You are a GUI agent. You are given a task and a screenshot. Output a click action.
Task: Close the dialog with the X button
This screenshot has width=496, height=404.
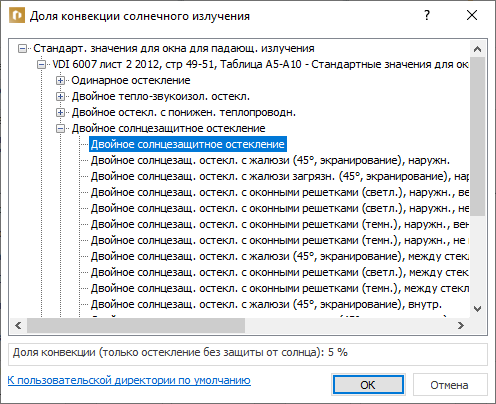pos(472,15)
